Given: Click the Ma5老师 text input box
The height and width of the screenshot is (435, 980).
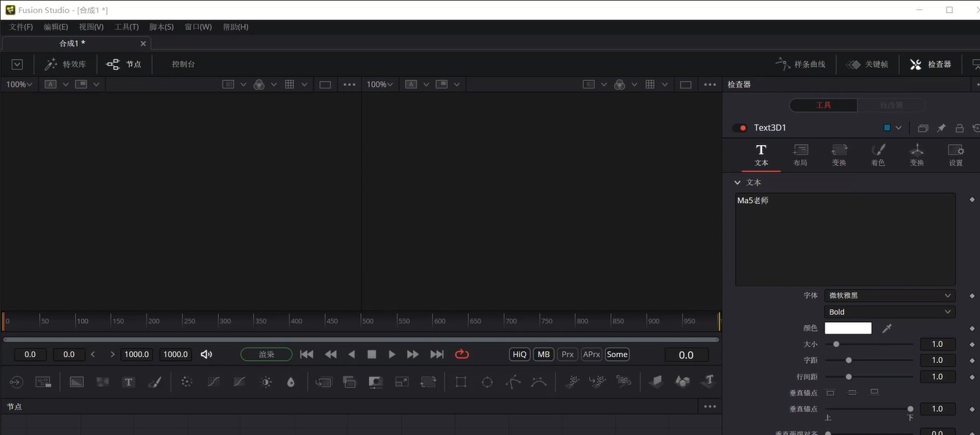Looking at the screenshot, I should pos(845,239).
